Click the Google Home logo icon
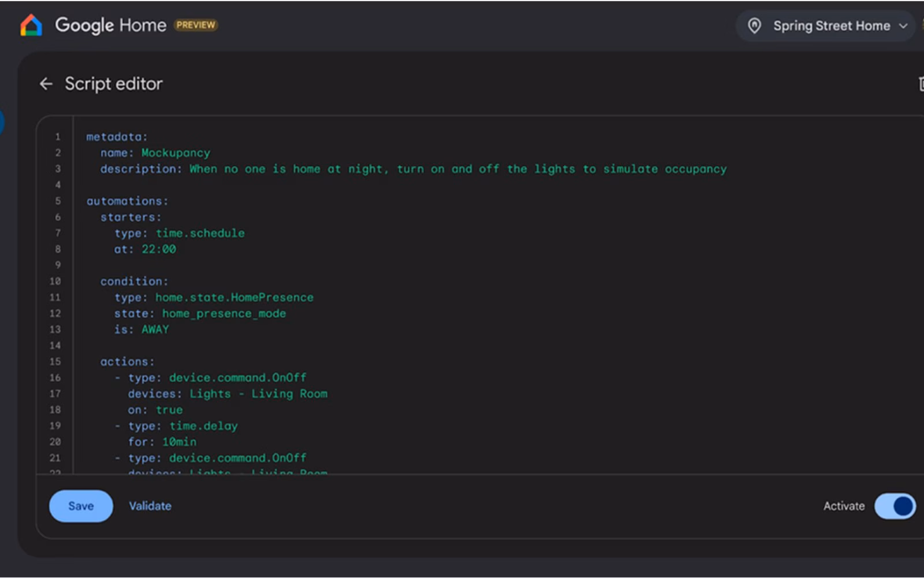Image resolution: width=924 pixels, height=578 pixels. [31, 25]
